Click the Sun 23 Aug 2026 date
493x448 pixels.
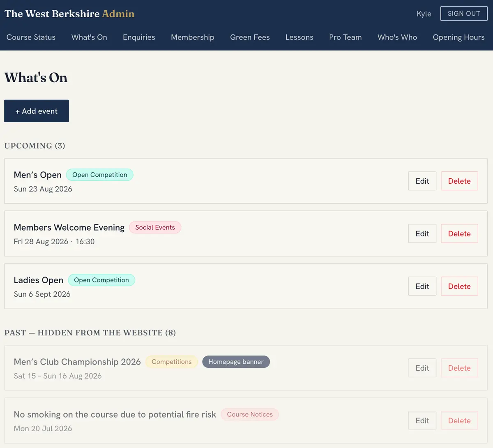[x=43, y=189]
